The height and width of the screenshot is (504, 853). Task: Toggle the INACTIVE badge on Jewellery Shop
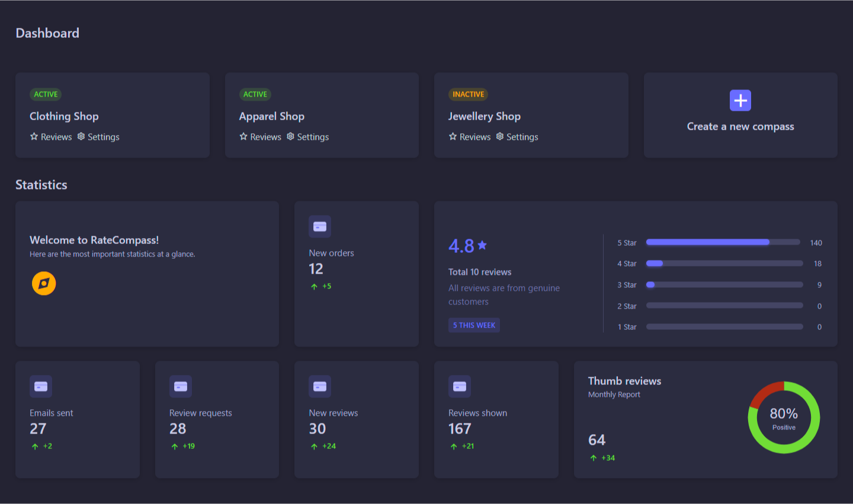pos(468,94)
